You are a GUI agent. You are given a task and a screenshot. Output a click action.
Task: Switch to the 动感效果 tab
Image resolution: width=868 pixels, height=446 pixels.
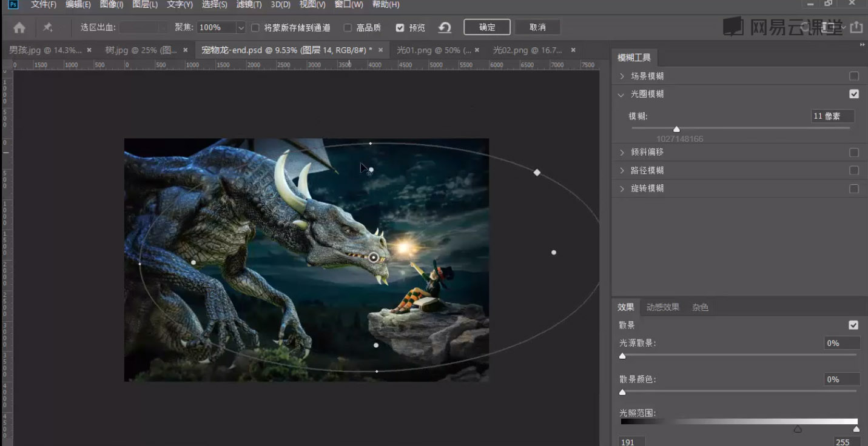tap(662, 307)
